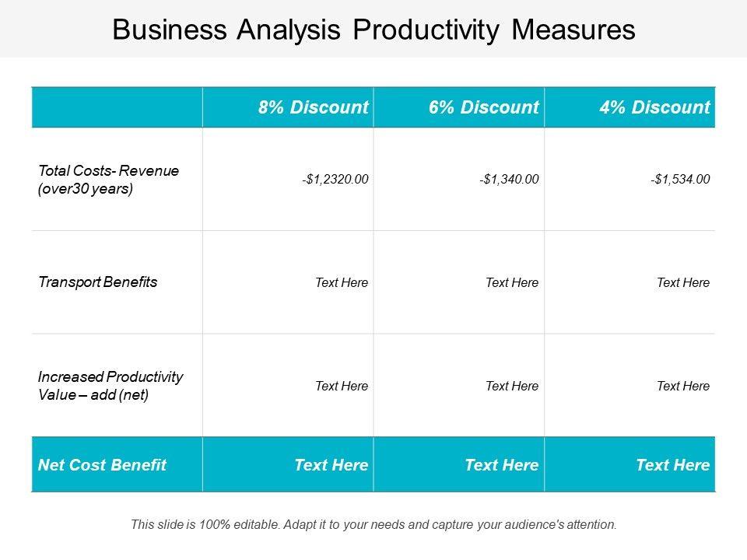This screenshot has width=747, height=560.
Task: Click Net Cost Benefit text under 8% Discount
Action: [331, 465]
